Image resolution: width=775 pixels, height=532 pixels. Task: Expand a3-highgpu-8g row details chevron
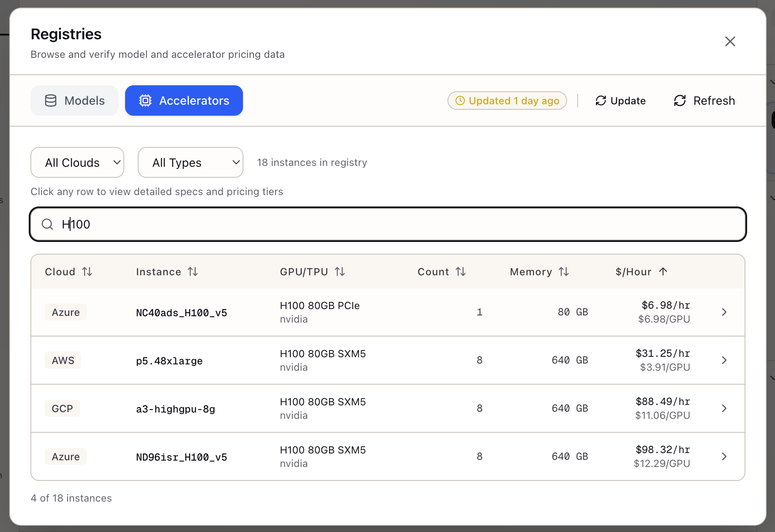pos(724,408)
